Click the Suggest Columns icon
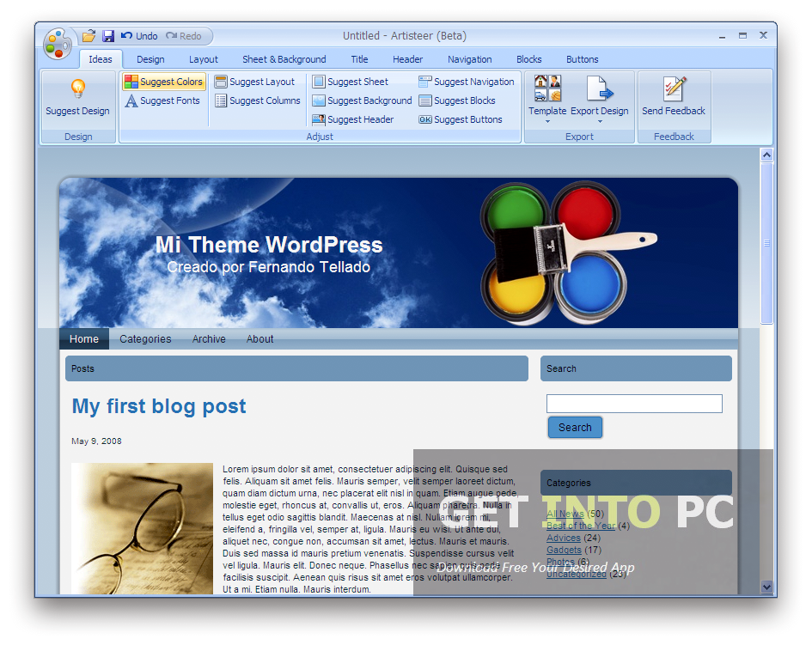The image size is (812, 645). pyautogui.click(x=221, y=100)
